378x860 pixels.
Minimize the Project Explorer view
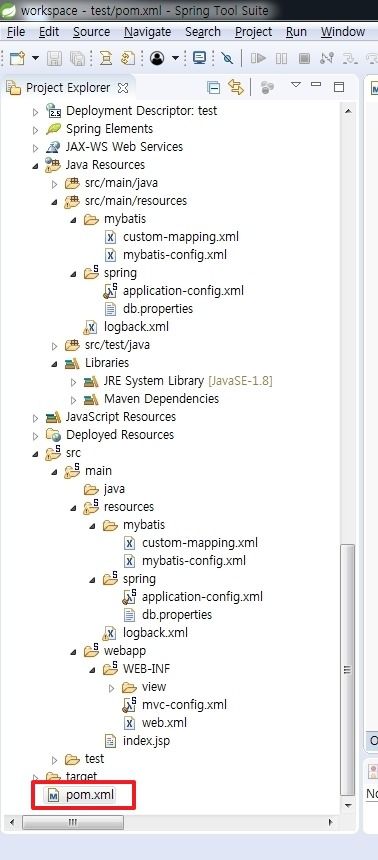click(316, 84)
